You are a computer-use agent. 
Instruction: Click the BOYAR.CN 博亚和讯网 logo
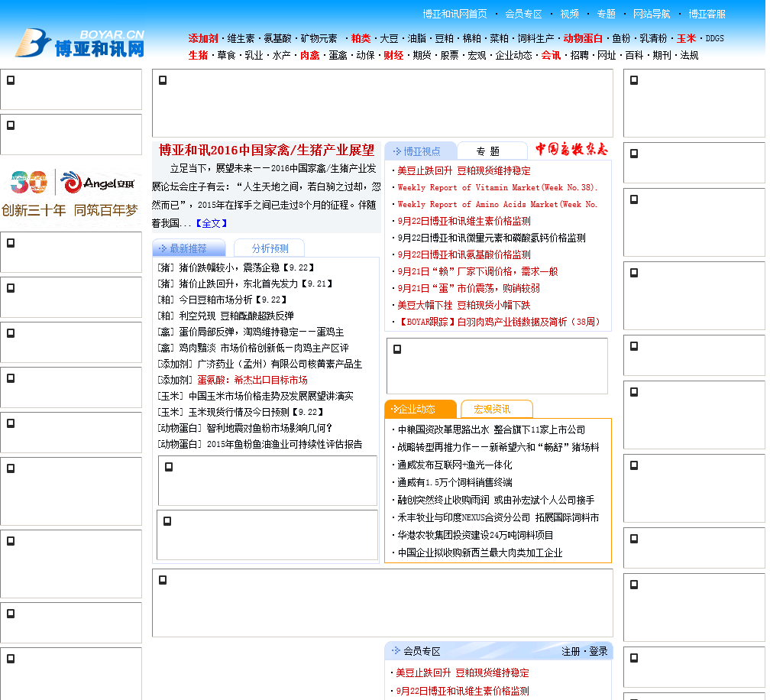click(79, 44)
